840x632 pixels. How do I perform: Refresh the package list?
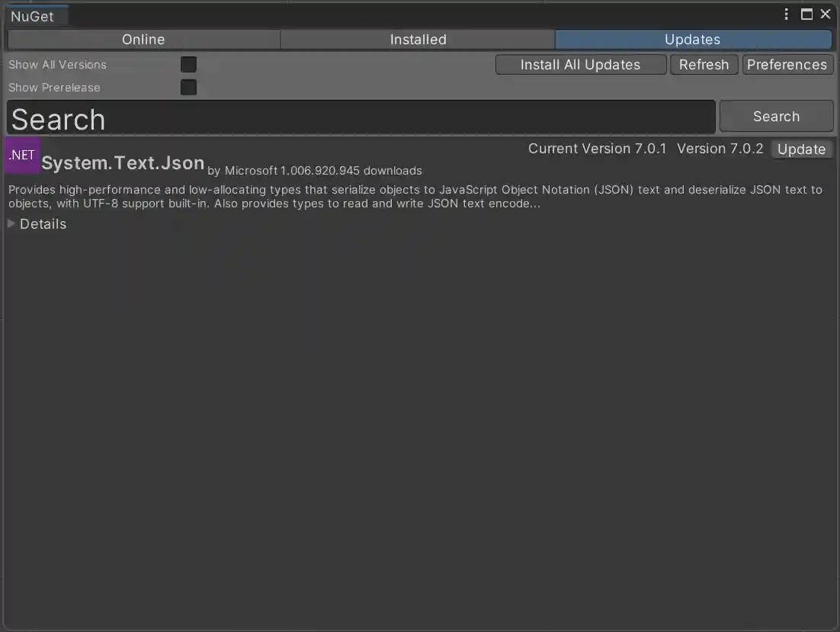(x=704, y=64)
